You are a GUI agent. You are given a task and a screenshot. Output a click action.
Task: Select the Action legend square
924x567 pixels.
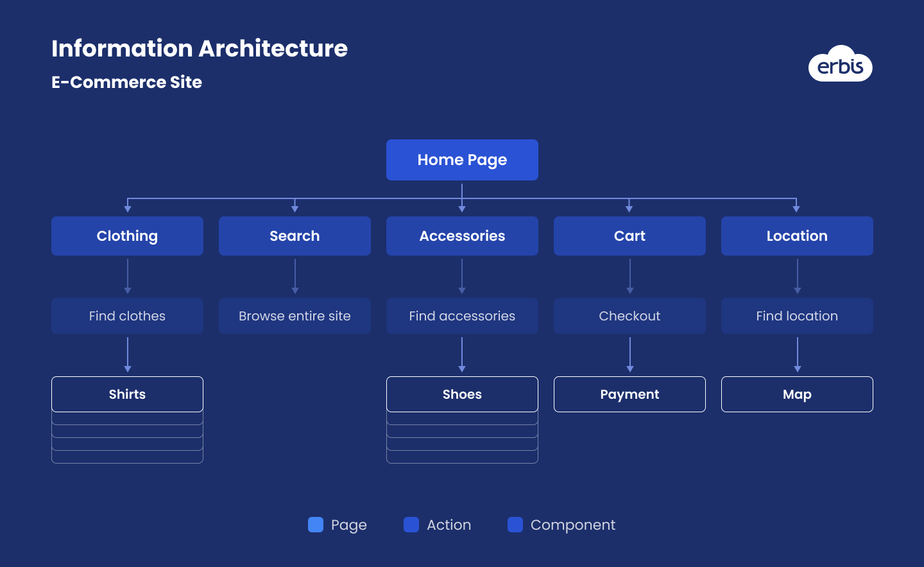tap(411, 525)
